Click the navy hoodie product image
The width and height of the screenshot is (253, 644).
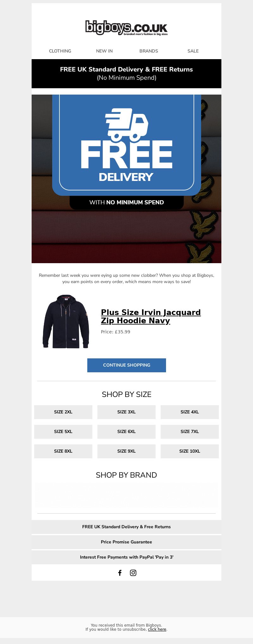coord(66,321)
